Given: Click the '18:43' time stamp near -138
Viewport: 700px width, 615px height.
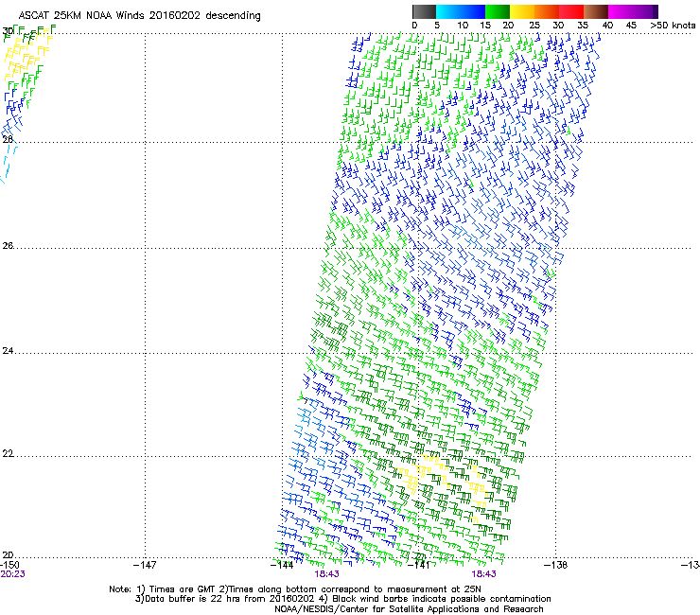Looking at the screenshot, I should point(484,574).
